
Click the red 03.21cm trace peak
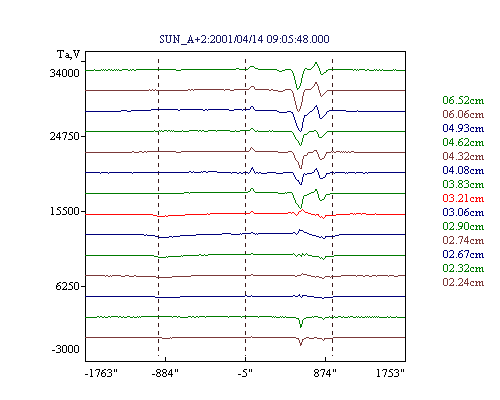point(302,210)
